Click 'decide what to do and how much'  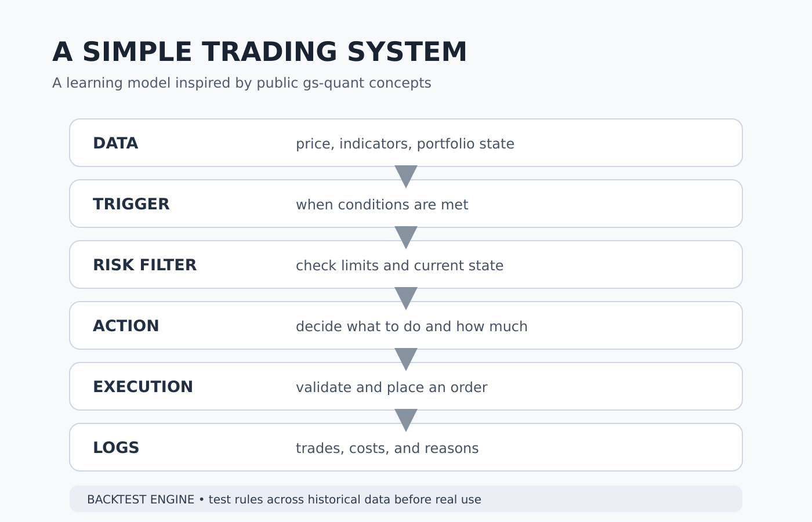tap(412, 327)
